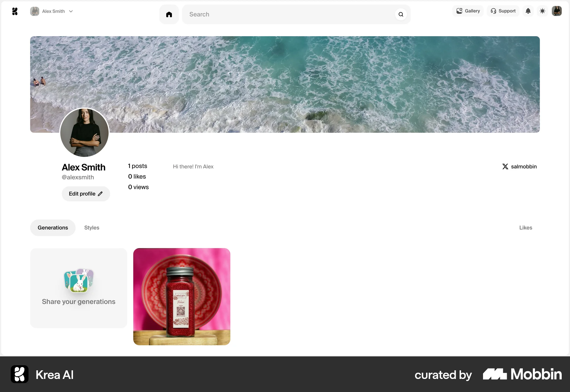Click the Krea logo in the top-left corner

[15, 11]
